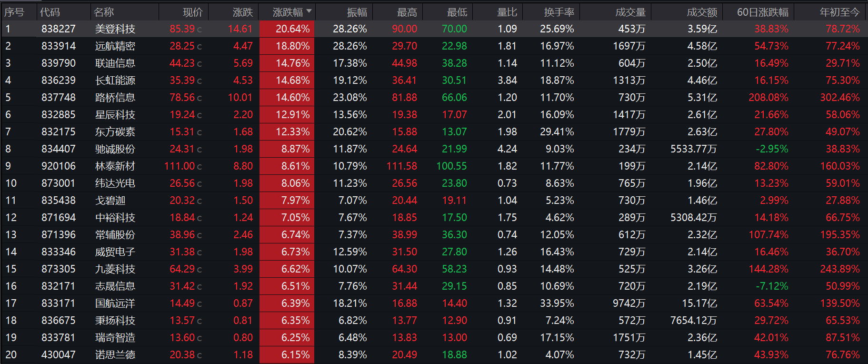Click the 60-day change -2.95%
This screenshot has width=868, height=364.
(x=772, y=149)
